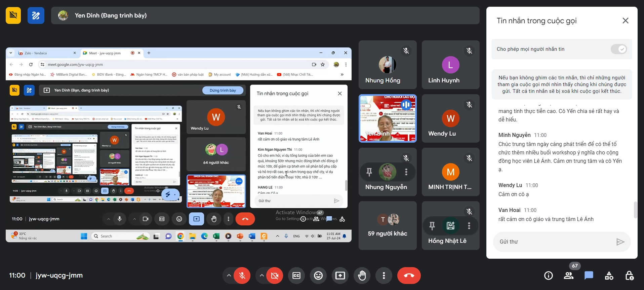
Task: Turn on the camera
Action: (275, 276)
